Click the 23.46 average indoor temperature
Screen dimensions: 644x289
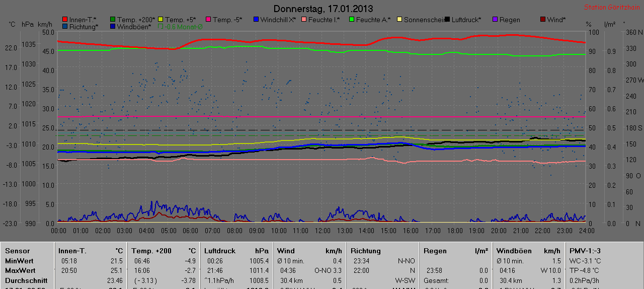click(115, 280)
